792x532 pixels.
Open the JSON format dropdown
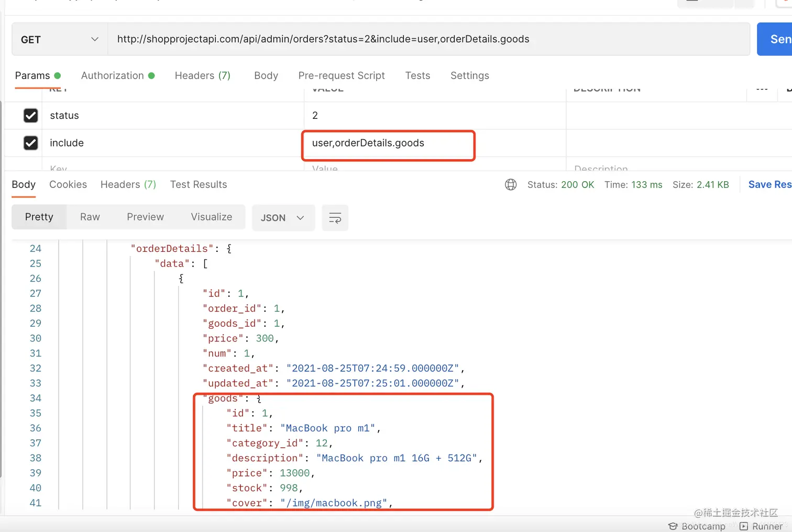click(x=283, y=217)
